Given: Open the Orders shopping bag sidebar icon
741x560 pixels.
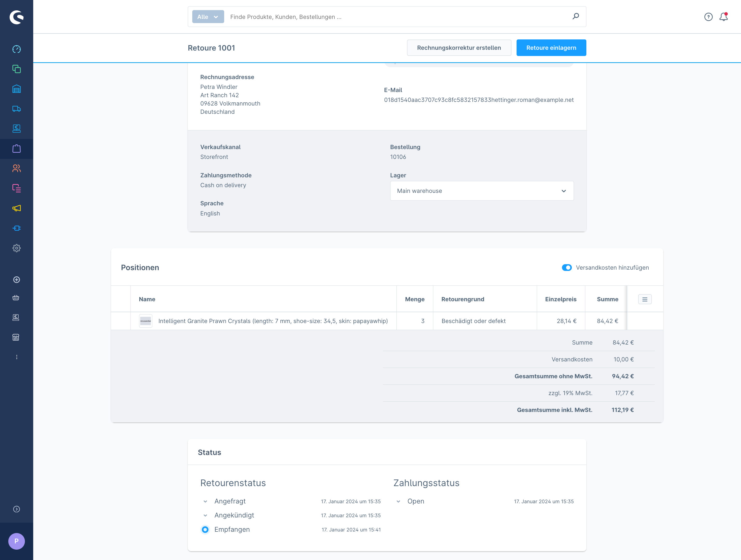Looking at the screenshot, I should tap(16, 149).
